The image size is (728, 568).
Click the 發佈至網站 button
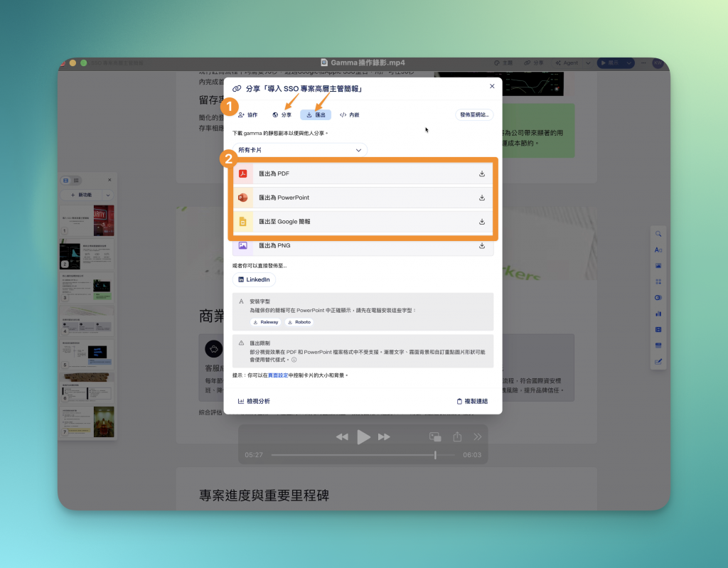click(474, 114)
